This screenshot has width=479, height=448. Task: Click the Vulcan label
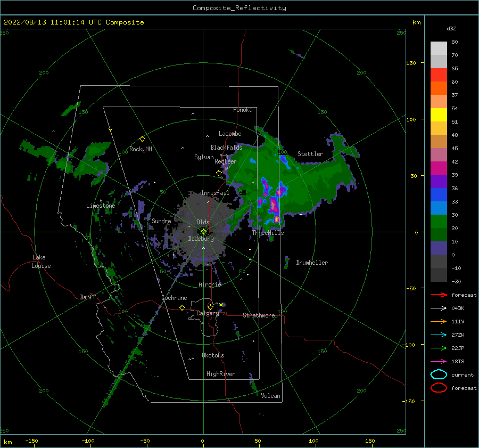click(x=270, y=396)
